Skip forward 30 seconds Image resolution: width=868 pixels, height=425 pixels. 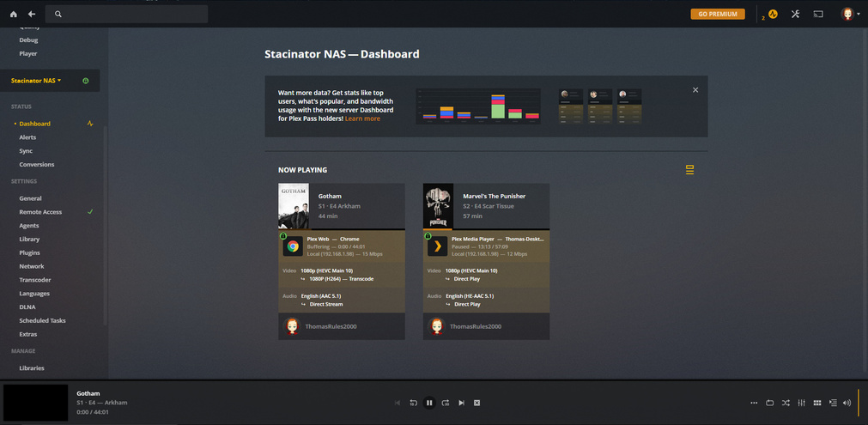click(x=446, y=403)
